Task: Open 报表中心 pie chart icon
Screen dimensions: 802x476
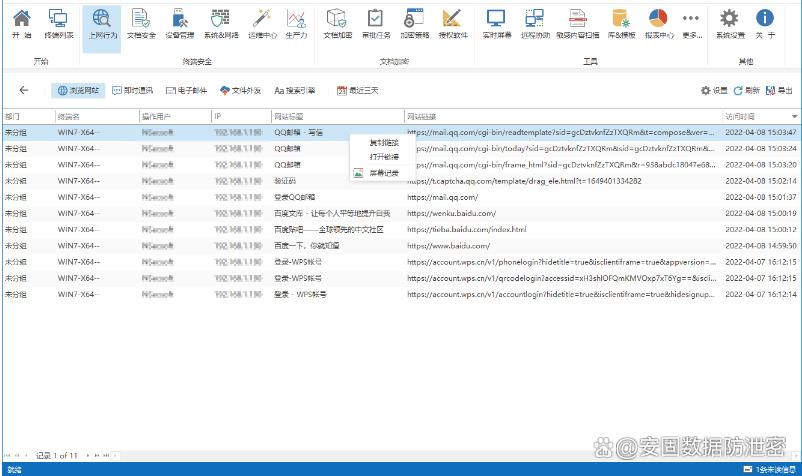Action: click(658, 24)
